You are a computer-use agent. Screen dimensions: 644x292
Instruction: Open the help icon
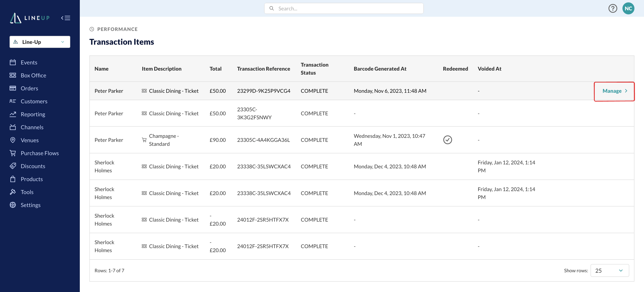(x=612, y=8)
